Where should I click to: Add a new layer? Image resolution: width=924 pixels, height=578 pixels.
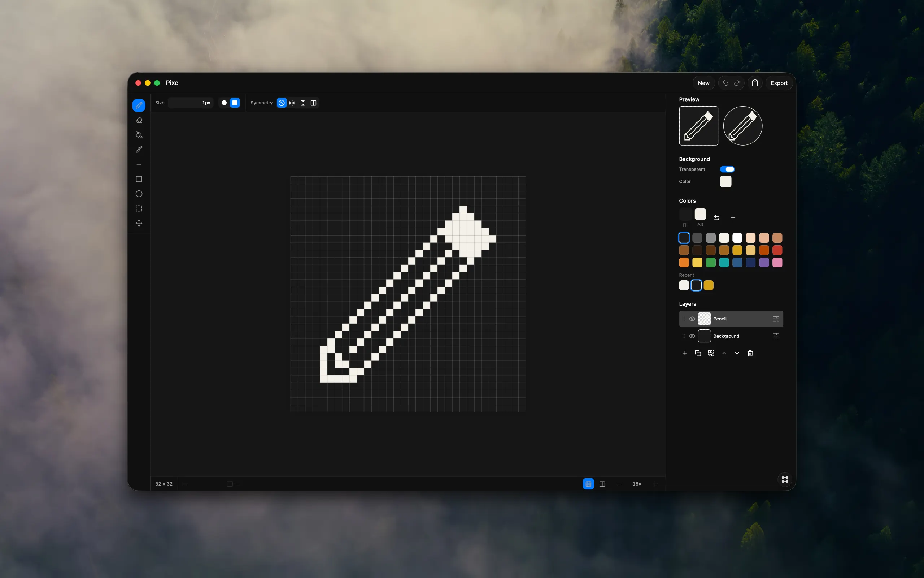click(x=685, y=353)
